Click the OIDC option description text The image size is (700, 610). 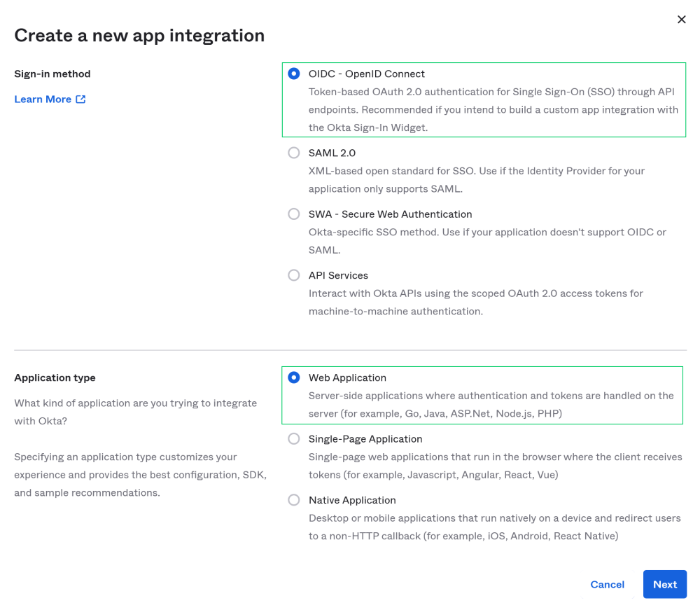point(493,109)
